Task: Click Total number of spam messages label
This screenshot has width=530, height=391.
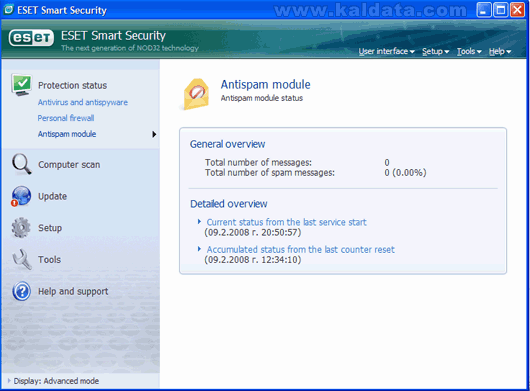Action: [x=270, y=173]
